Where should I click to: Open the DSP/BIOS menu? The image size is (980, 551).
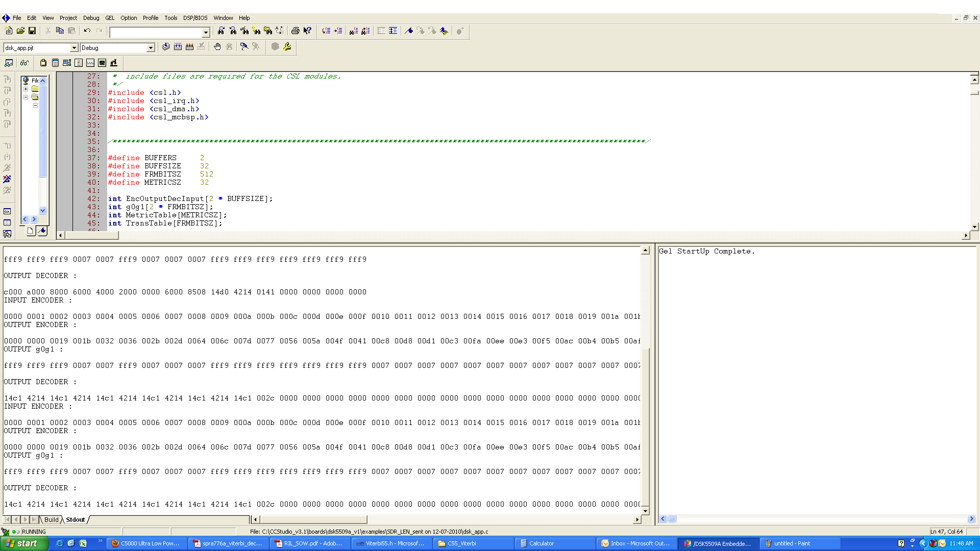[195, 18]
